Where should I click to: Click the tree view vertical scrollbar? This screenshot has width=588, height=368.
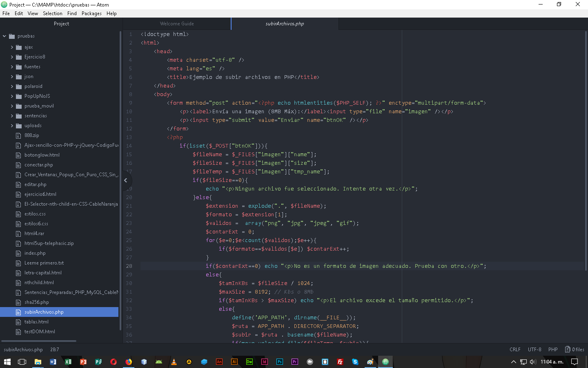click(x=120, y=180)
